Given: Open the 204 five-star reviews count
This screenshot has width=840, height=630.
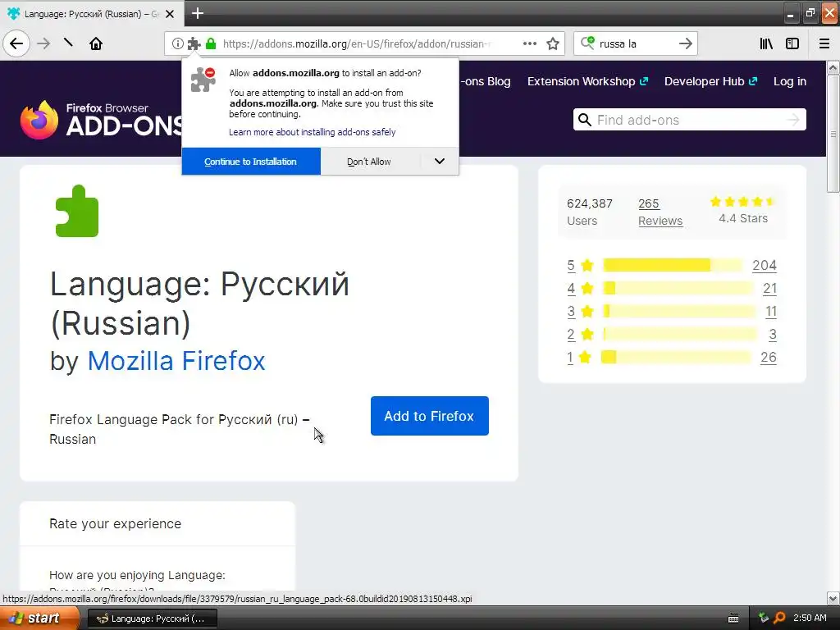Looking at the screenshot, I should (x=764, y=265).
